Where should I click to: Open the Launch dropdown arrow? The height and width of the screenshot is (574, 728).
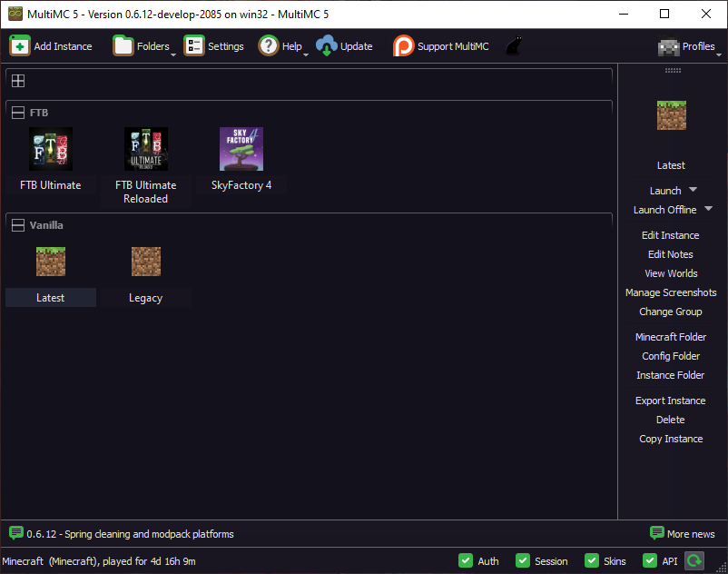click(694, 190)
